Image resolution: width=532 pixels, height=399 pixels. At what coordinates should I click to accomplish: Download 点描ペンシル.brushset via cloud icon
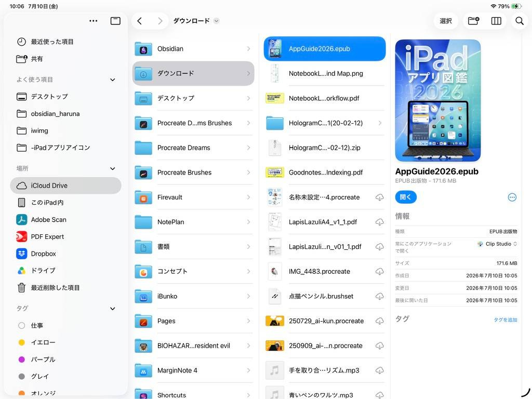(379, 296)
